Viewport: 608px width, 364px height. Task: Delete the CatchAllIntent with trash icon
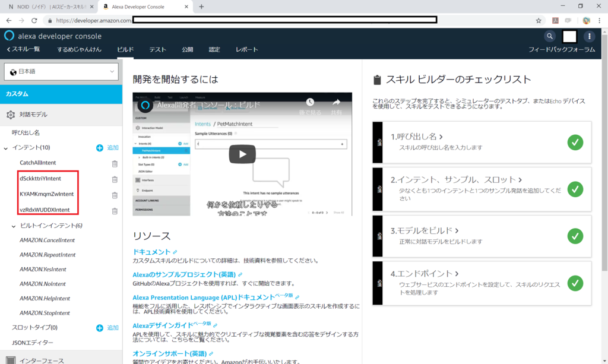[115, 163]
